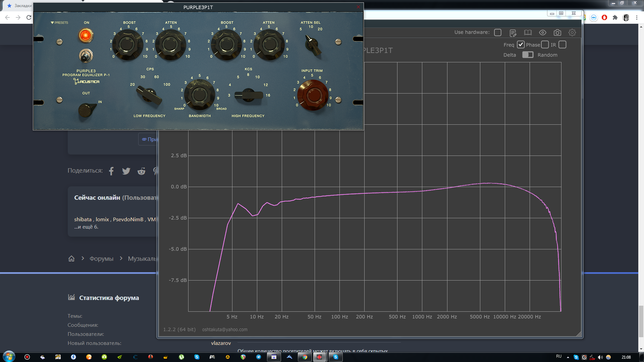Show hidden tray icons arrow
This screenshot has height=362, width=644.
(x=568, y=357)
